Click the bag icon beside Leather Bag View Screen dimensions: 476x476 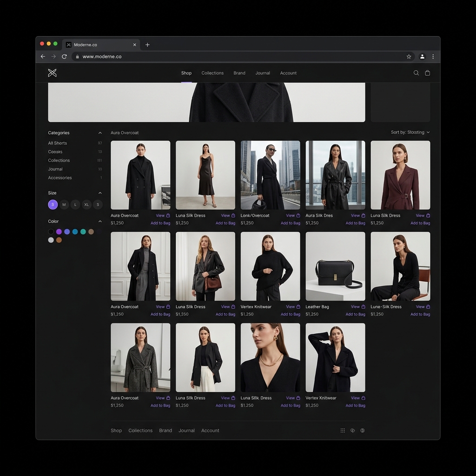tap(363, 307)
